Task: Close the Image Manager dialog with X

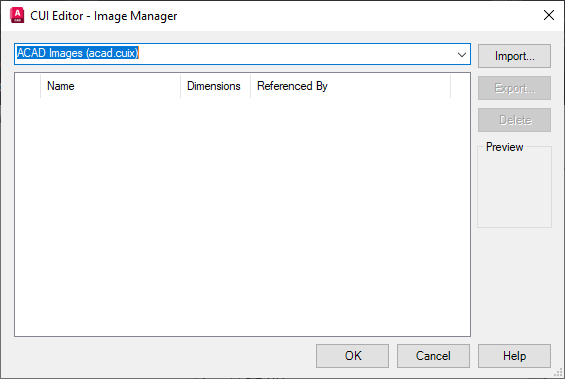Action: click(x=548, y=15)
